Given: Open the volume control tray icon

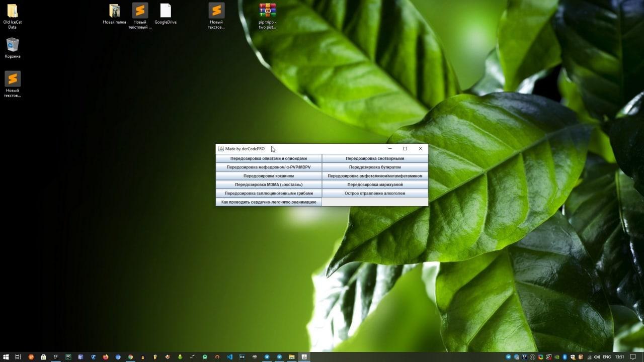Looking at the screenshot, I should 597,357.
